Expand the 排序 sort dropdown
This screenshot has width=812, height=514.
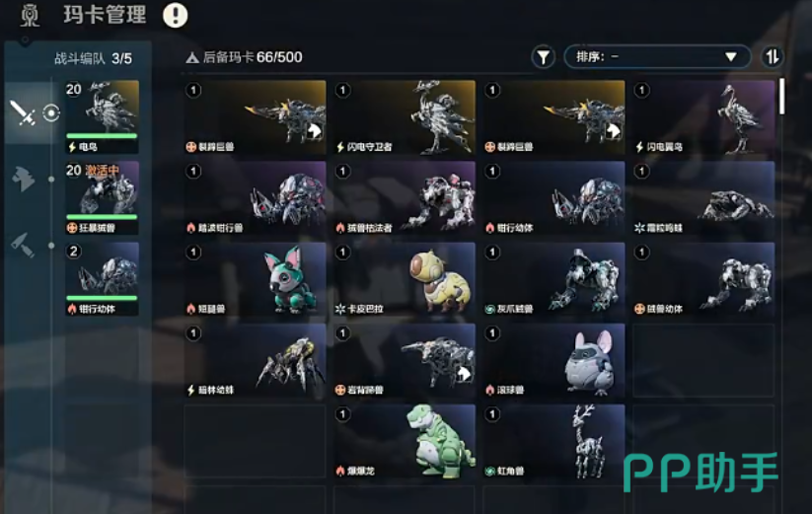[657, 57]
